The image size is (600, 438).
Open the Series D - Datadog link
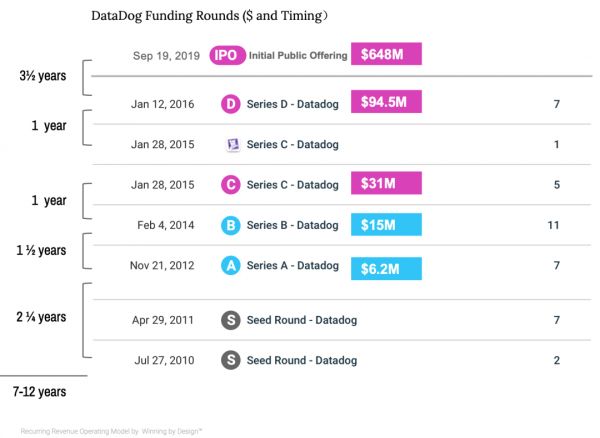click(x=293, y=104)
